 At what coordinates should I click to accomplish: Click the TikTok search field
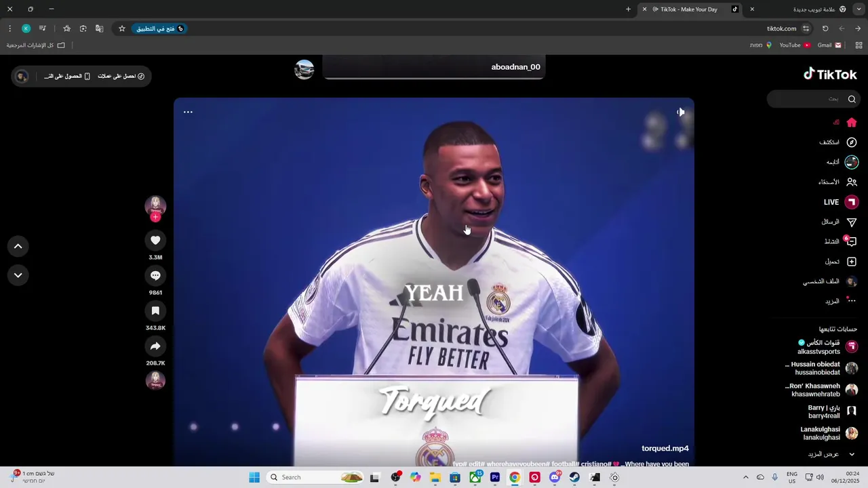click(x=814, y=99)
